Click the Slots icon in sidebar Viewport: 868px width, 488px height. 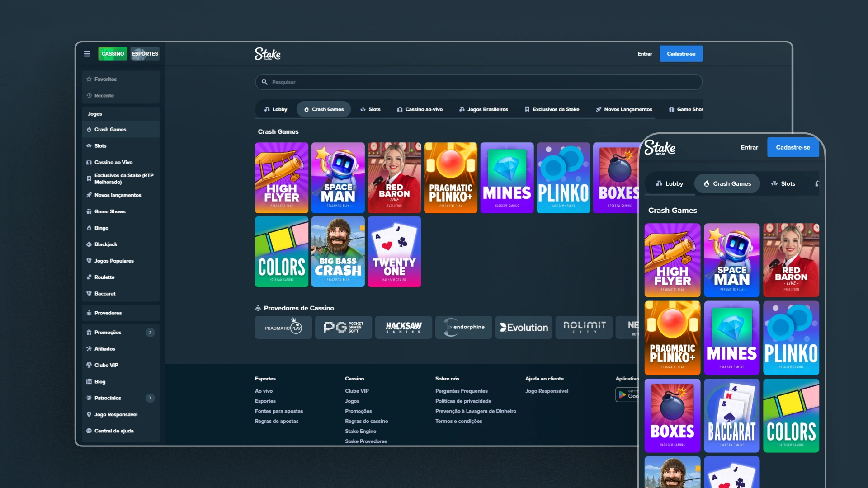(89, 146)
